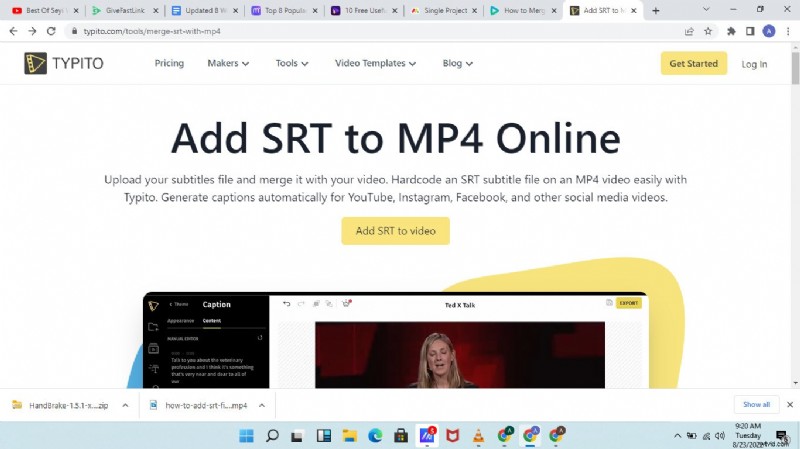Viewport: 800px width, 449px height.
Task: Close the Single Project tab
Action: pos(474,10)
